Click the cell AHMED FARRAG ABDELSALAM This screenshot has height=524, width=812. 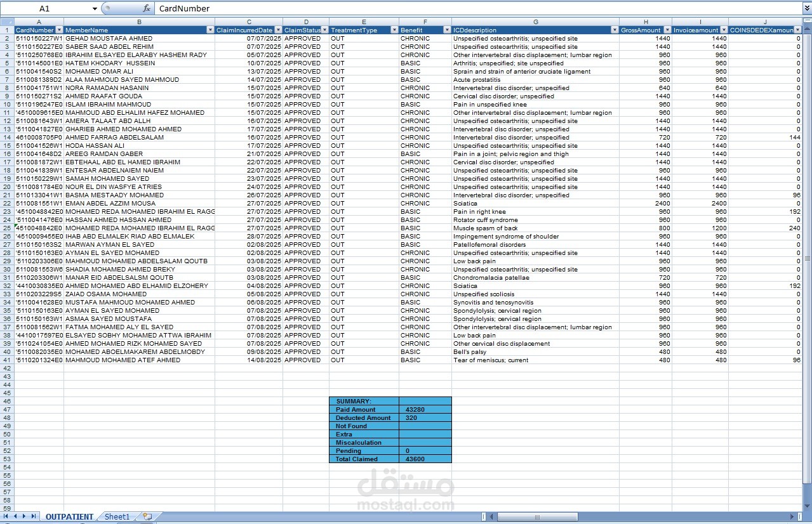139,137
